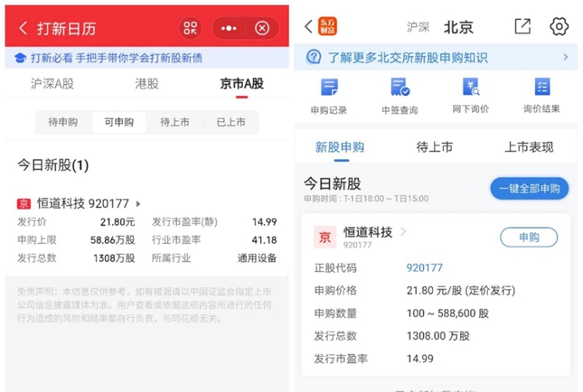
Task: Expand the 了解更多北交所新股申购知识 banner arrow
Action: [x=566, y=57]
